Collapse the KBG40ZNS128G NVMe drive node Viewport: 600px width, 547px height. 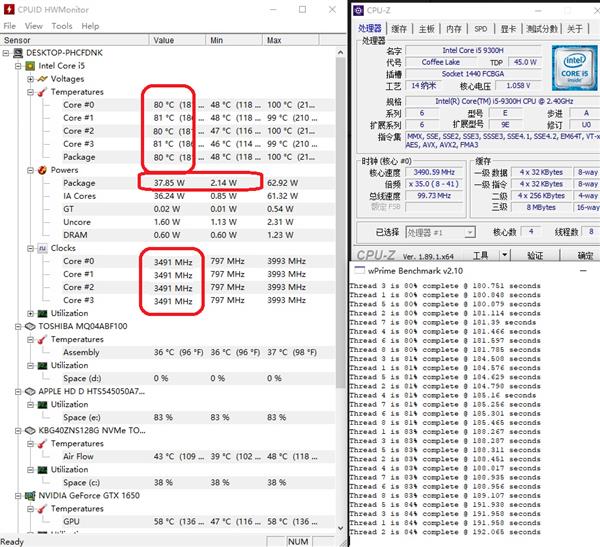point(18,431)
